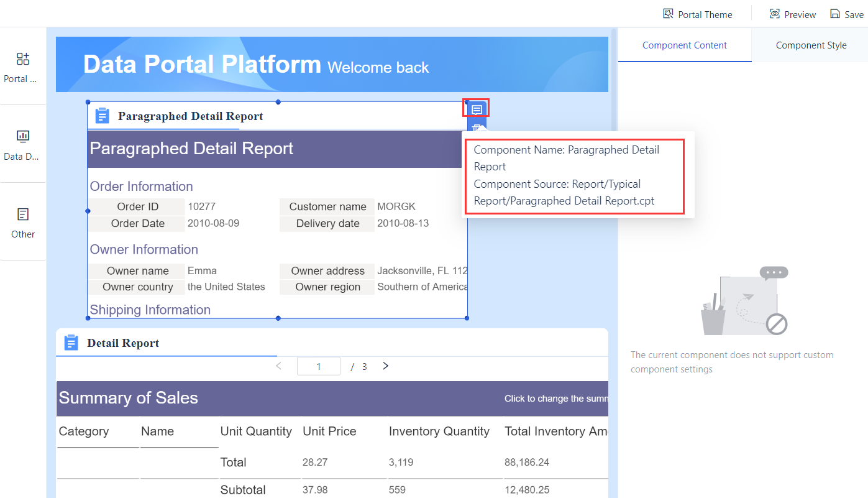The height and width of the screenshot is (498, 868).
Task: Save the portal using the Save icon
Action: click(x=836, y=13)
